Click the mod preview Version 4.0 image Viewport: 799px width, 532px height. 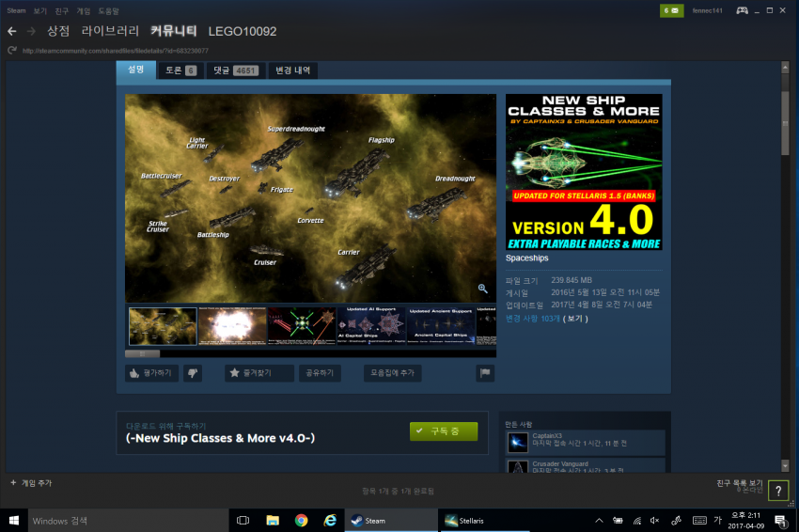point(584,172)
